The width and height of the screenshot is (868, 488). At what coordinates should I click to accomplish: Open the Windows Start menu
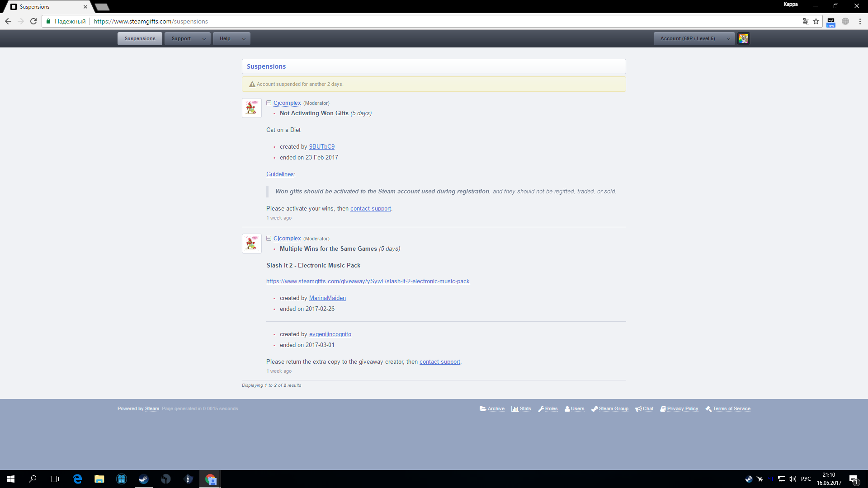pyautogui.click(x=11, y=479)
